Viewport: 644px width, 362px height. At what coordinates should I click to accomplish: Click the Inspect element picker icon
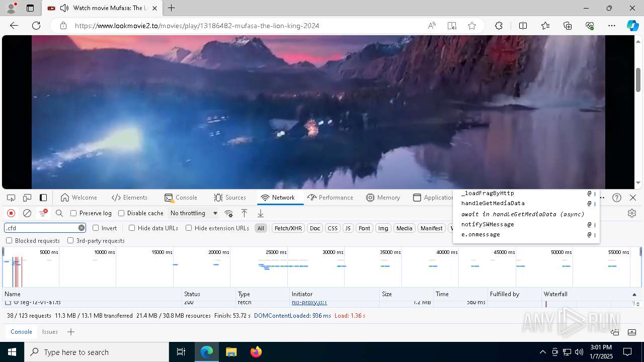[11, 198]
